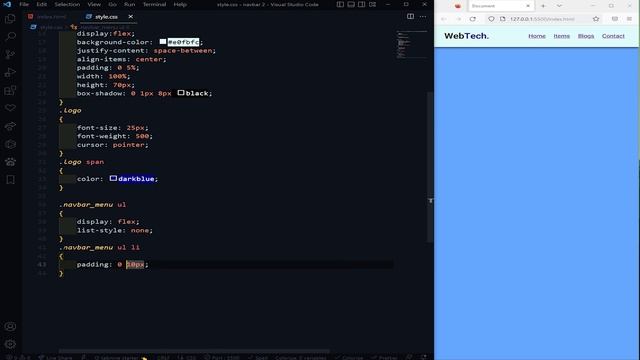Open the bookmarks icon in activity bar

[x=10, y=180]
